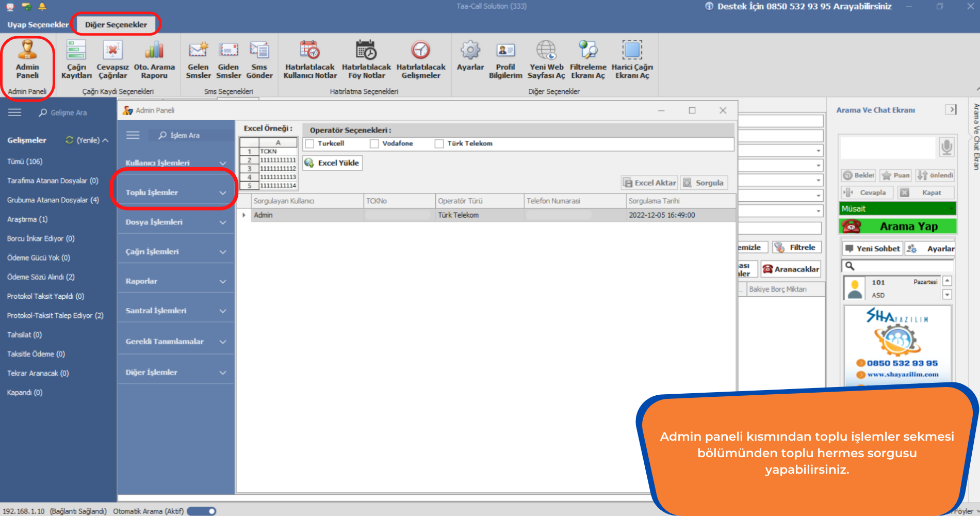
Task: Click the Kapat hang-up button
Action: point(926,192)
